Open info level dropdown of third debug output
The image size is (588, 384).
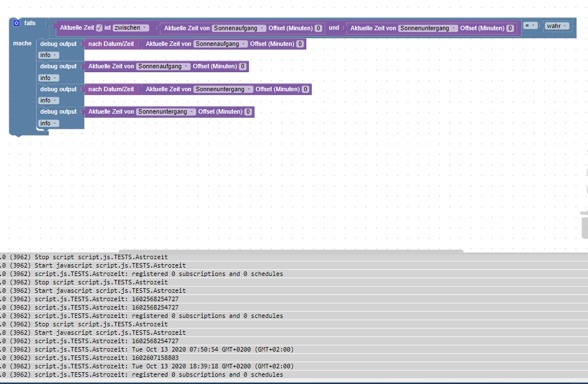48,101
